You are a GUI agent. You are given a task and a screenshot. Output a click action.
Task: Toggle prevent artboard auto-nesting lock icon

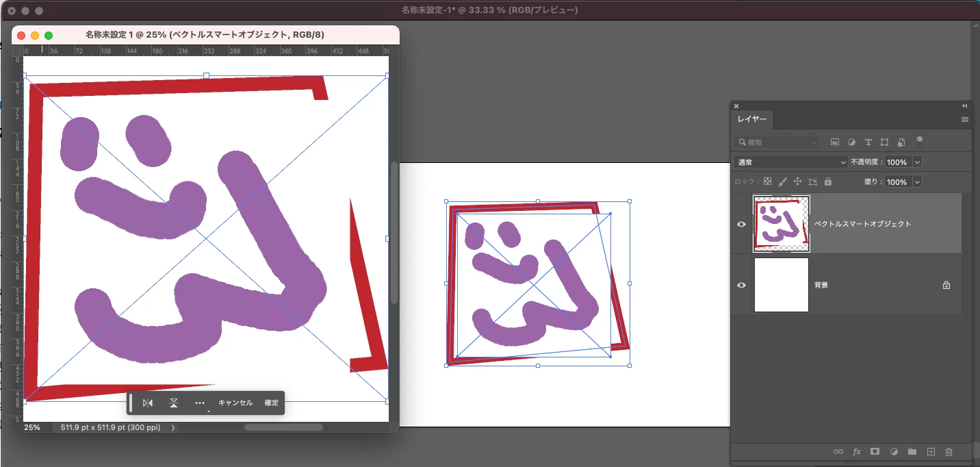pyautogui.click(x=813, y=182)
